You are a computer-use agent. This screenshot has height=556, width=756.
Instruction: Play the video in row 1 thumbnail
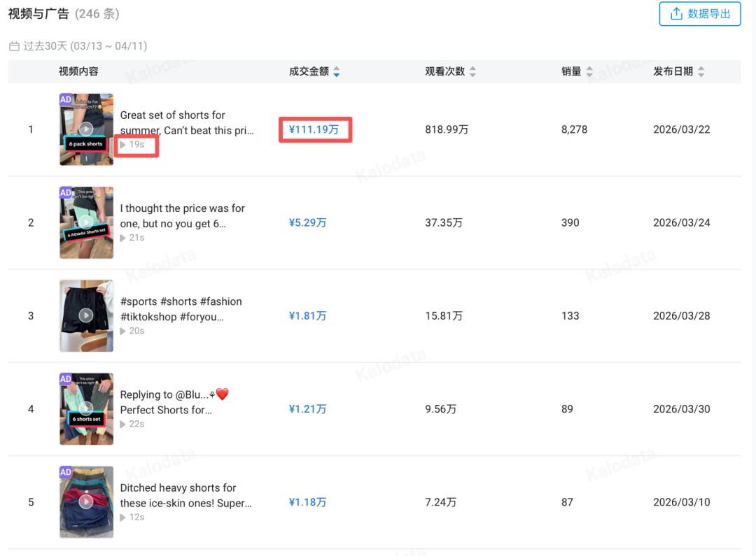coord(85,129)
